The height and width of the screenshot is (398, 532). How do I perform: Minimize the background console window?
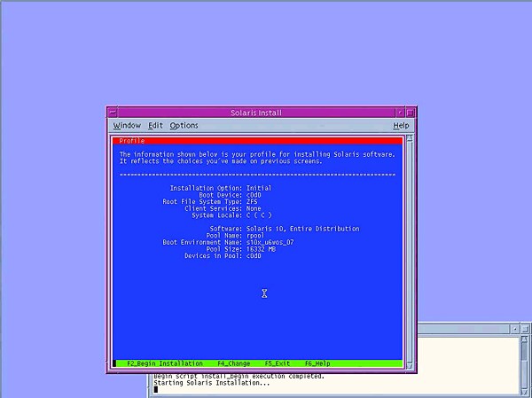pyautogui.click(x=515, y=329)
